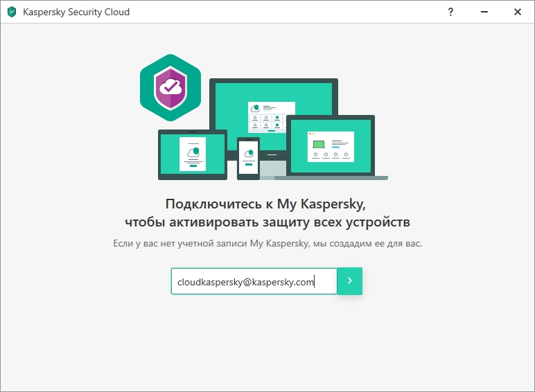535x392 pixels.
Task: Click the 'Kaspersky Security Cloud' window title text
Action: tap(76, 12)
